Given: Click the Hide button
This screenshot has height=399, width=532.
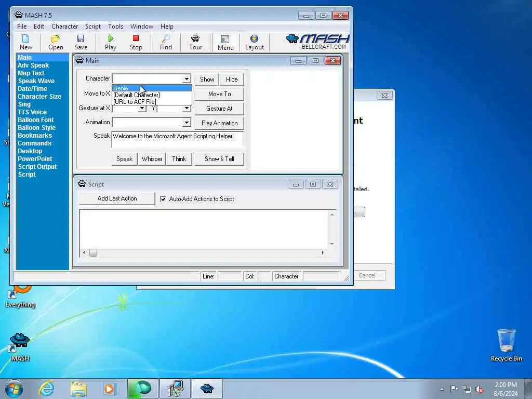Looking at the screenshot, I should pyautogui.click(x=232, y=79).
